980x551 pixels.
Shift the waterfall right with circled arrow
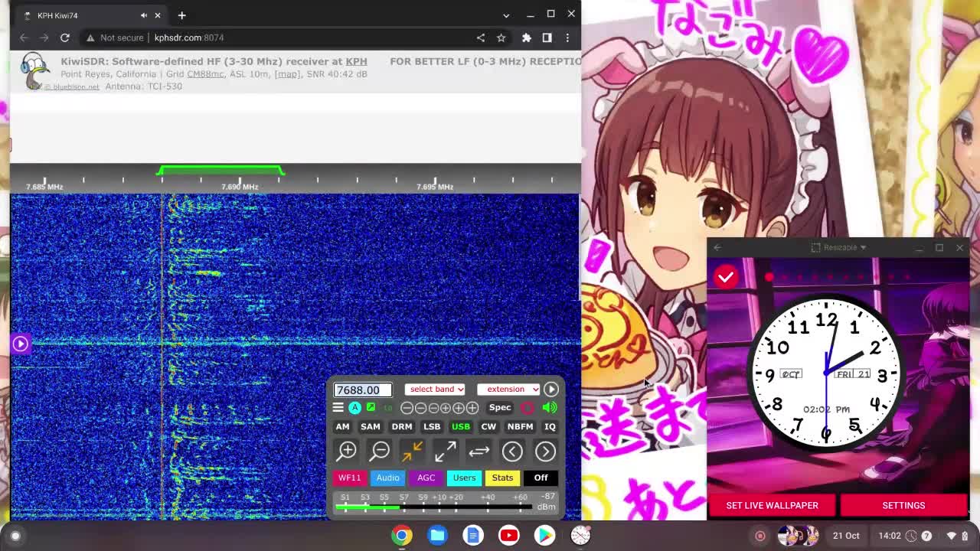[545, 452]
